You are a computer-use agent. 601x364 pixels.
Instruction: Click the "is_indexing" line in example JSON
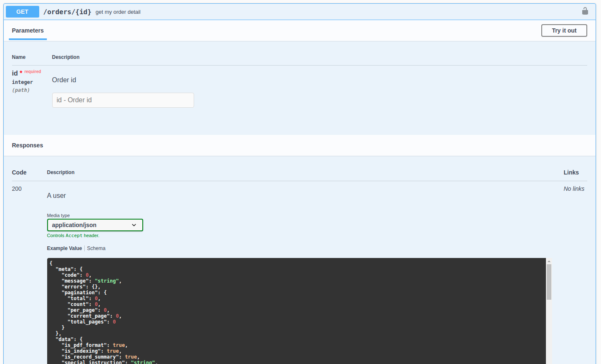coord(91,351)
